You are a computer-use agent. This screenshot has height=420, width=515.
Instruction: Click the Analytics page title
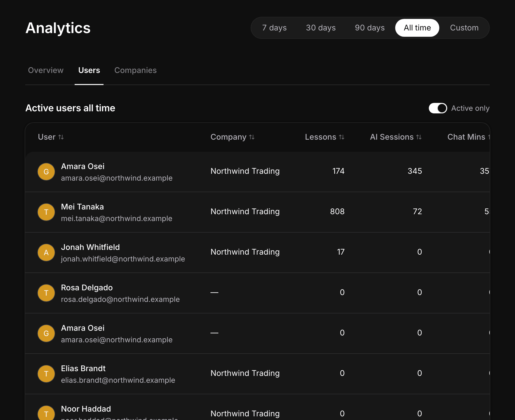coord(58,28)
